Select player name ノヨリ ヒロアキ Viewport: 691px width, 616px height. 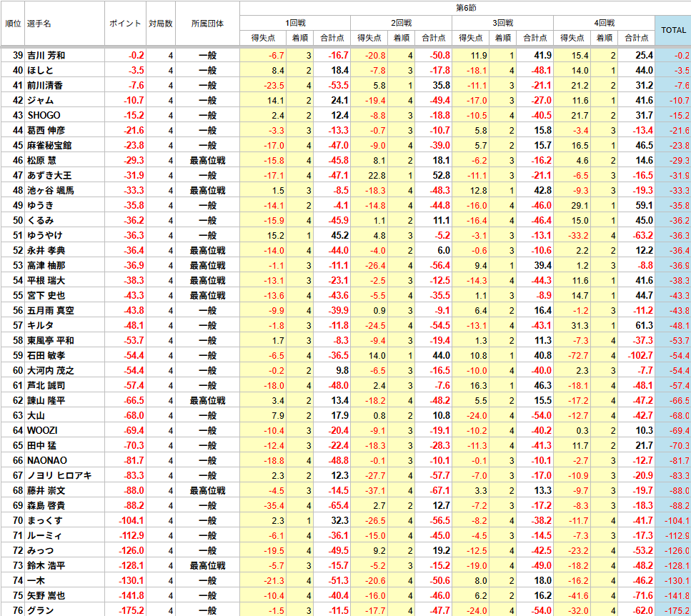(x=59, y=475)
